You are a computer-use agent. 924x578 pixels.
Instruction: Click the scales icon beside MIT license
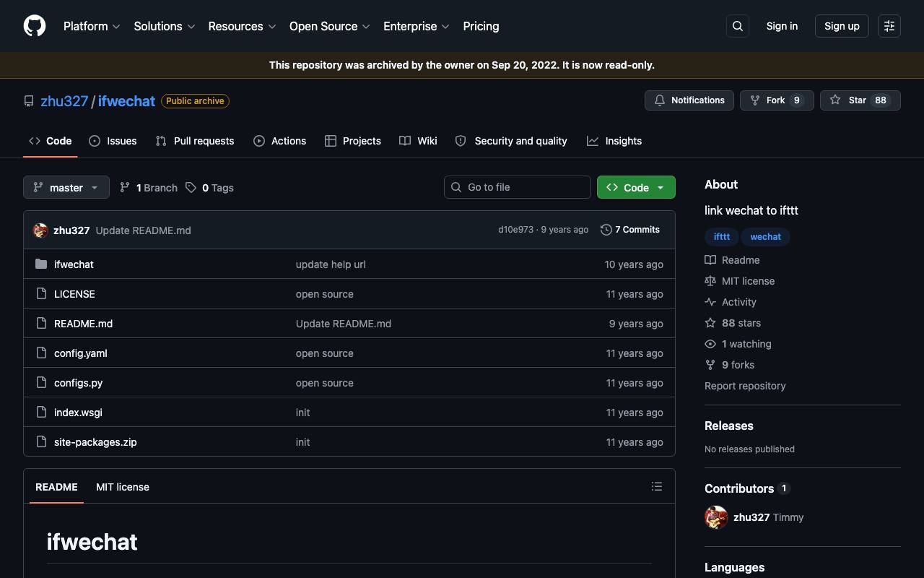(x=710, y=281)
